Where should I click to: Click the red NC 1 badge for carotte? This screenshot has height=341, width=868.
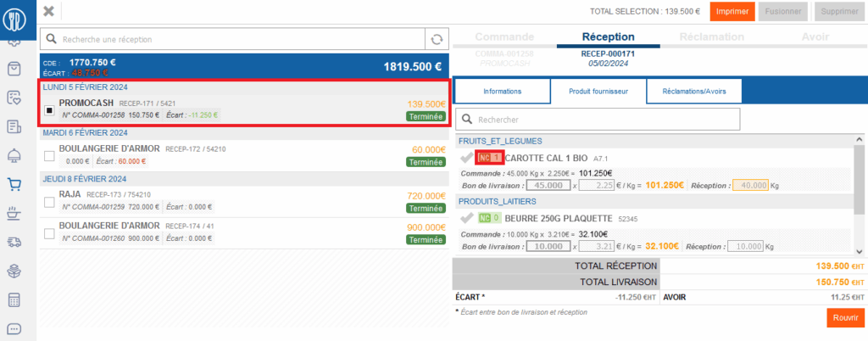tap(490, 158)
